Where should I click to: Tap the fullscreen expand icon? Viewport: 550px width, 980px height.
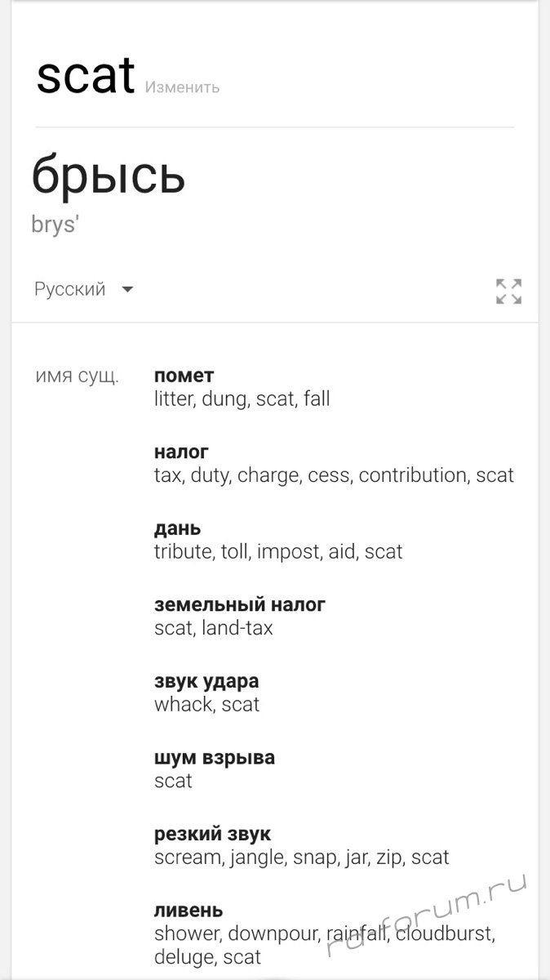pyautogui.click(x=508, y=291)
